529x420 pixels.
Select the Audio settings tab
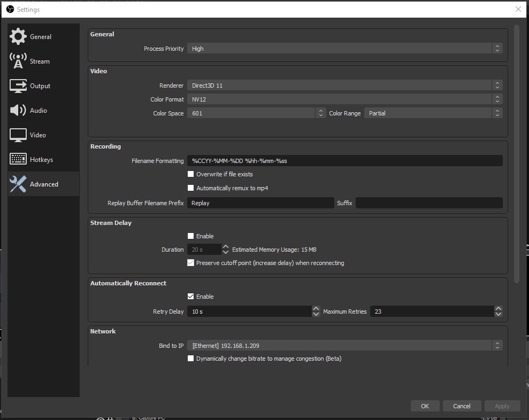coord(43,110)
